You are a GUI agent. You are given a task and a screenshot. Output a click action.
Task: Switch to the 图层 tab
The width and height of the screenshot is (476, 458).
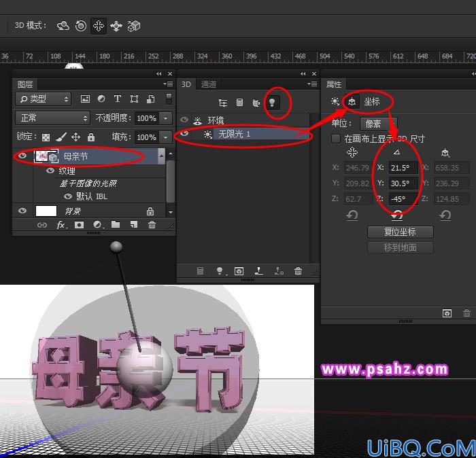(x=25, y=84)
